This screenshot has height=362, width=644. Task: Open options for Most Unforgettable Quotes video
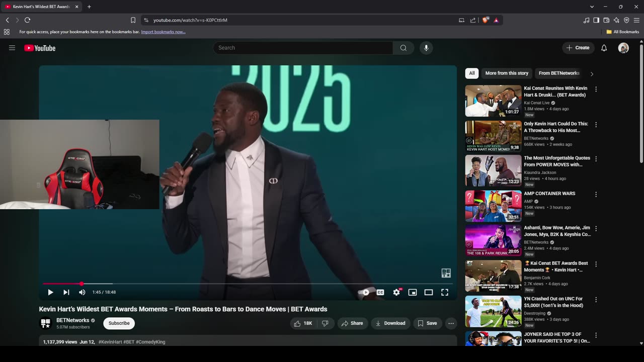click(596, 159)
